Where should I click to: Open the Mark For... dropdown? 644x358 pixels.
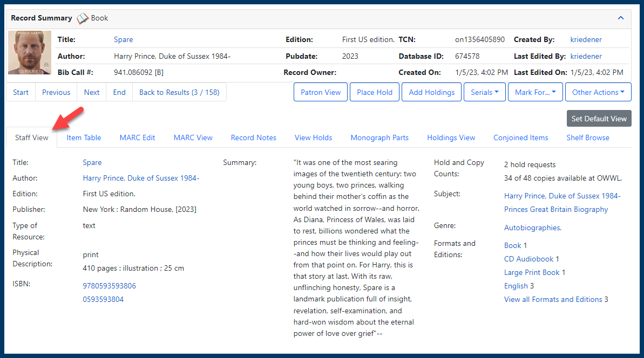(x=535, y=92)
